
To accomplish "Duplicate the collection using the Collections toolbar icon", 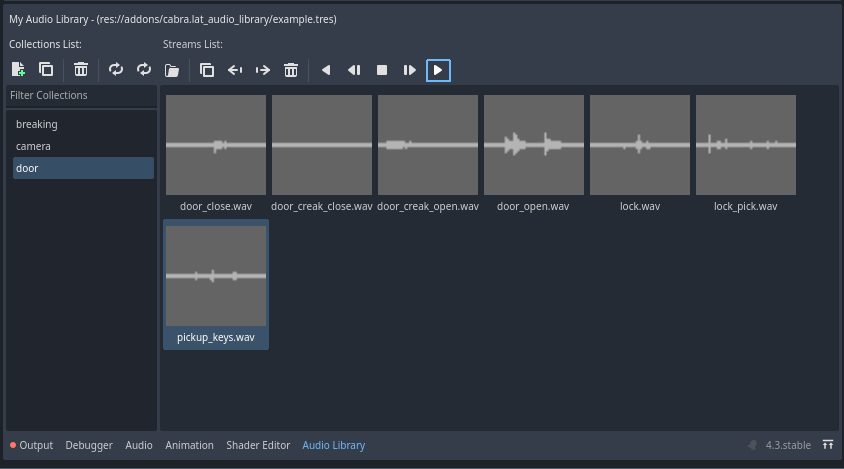I will point(46,70).
